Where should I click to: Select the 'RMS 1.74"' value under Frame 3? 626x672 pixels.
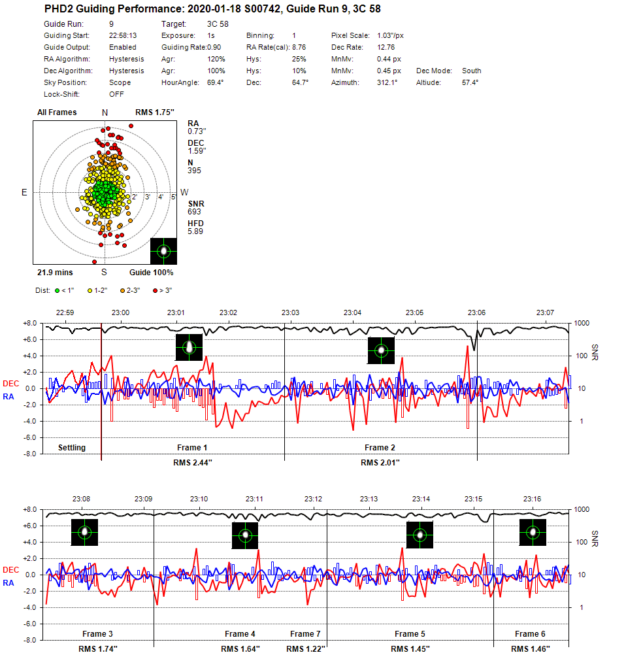98,649
